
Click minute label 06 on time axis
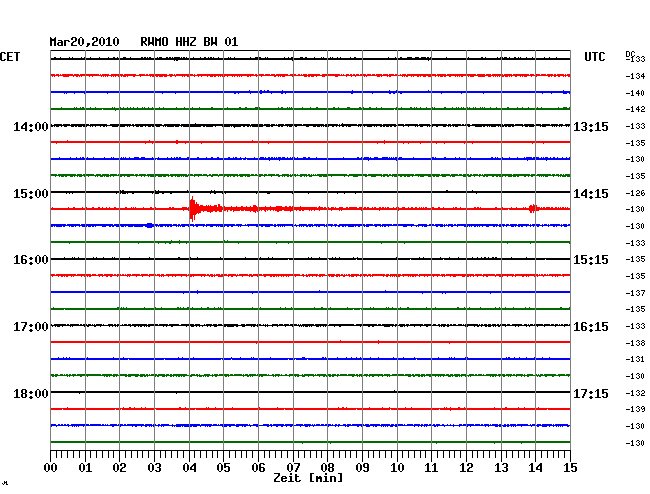(258, 467)
